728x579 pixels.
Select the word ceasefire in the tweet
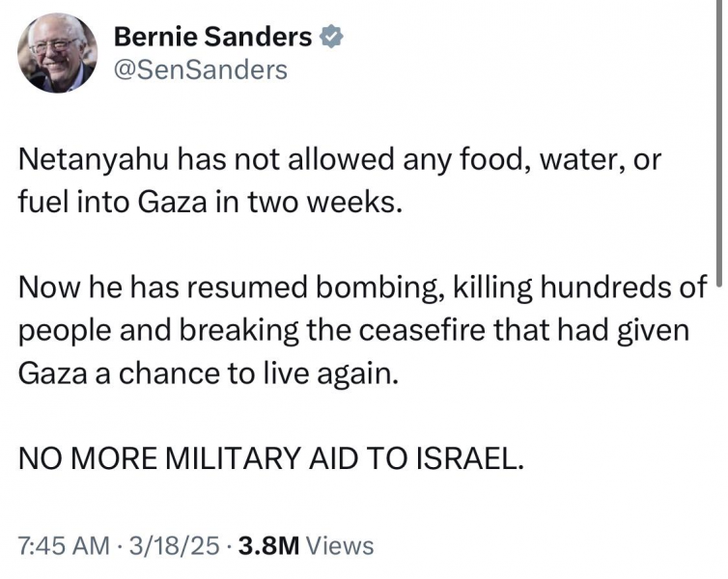[x=419, y=330]
